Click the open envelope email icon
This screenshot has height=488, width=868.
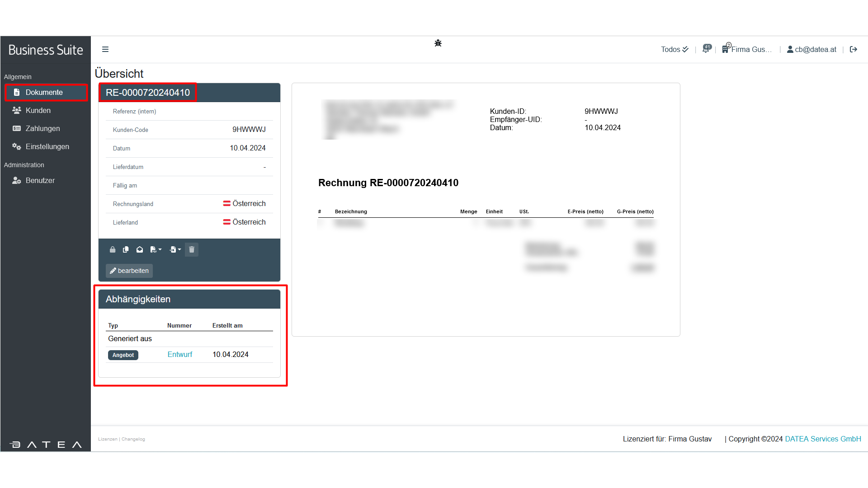pyautogui.click(x=140, y=249)
